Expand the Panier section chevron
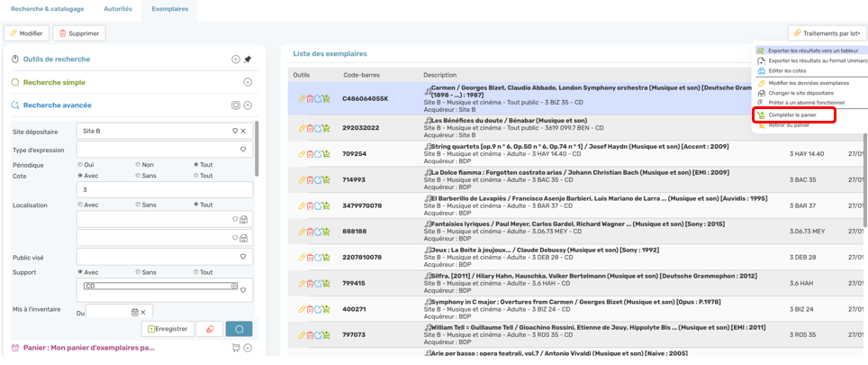 [248, 348]
